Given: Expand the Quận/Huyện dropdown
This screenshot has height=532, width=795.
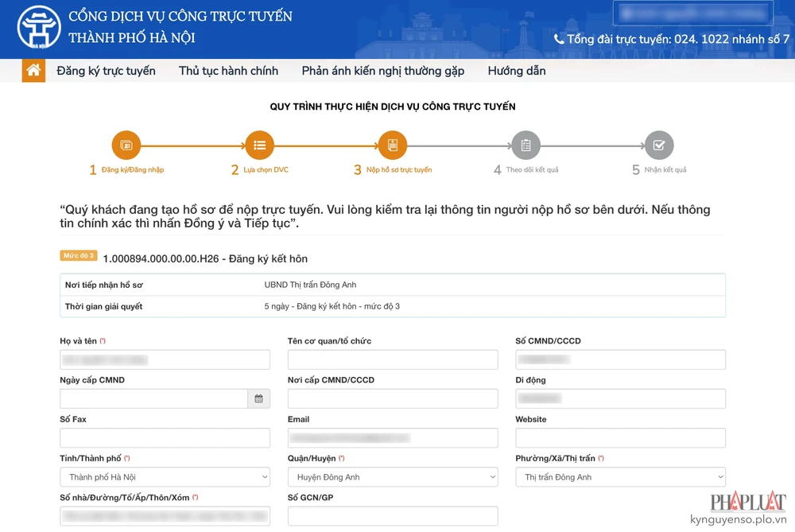Looking at the screenshot, I should point(393,477).
